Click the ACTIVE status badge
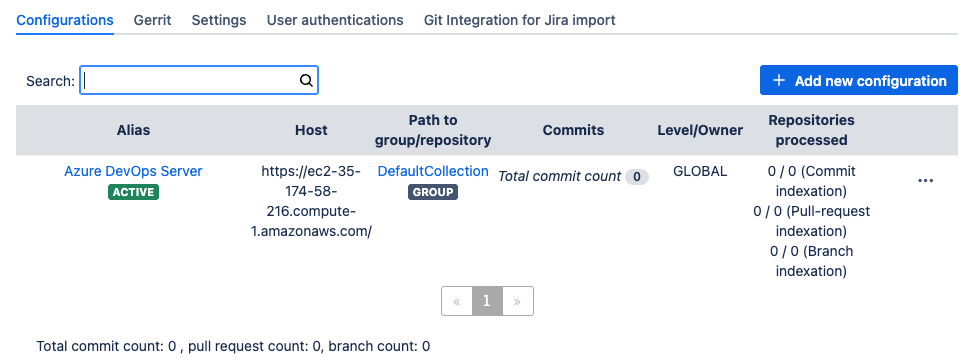 click(x=133, y=192)
